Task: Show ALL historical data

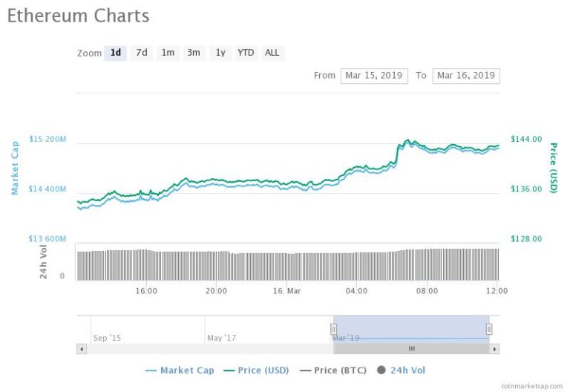Action: click(272, 53)
